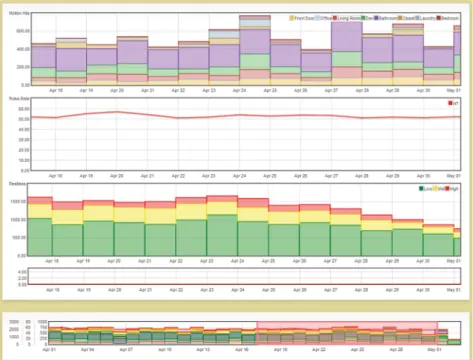473x360 pixels.
Task: Click 'Apr 30' axis label under Restless chart
Action: tap(423, 261)
